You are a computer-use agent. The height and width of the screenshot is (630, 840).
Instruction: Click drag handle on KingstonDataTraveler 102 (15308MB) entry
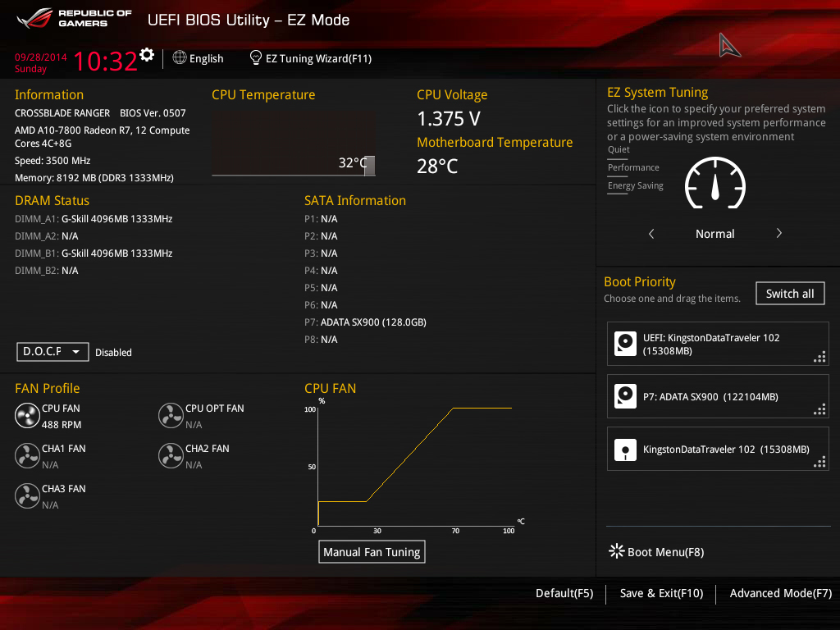(819, 463)
